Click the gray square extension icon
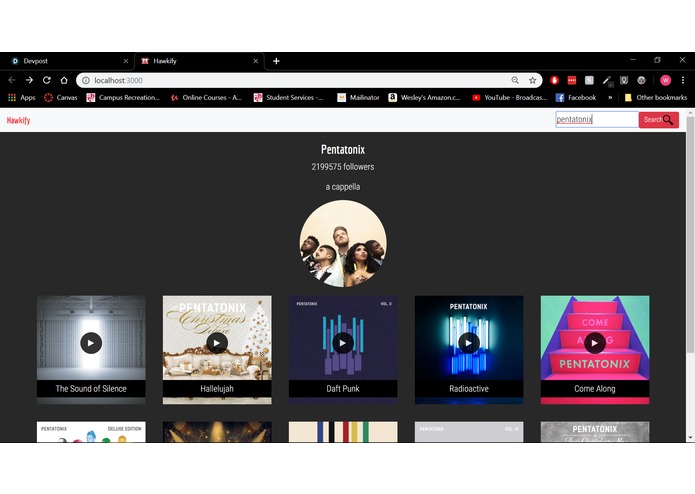695x494 pixels. pyautogui.click(x=589, y=80)
